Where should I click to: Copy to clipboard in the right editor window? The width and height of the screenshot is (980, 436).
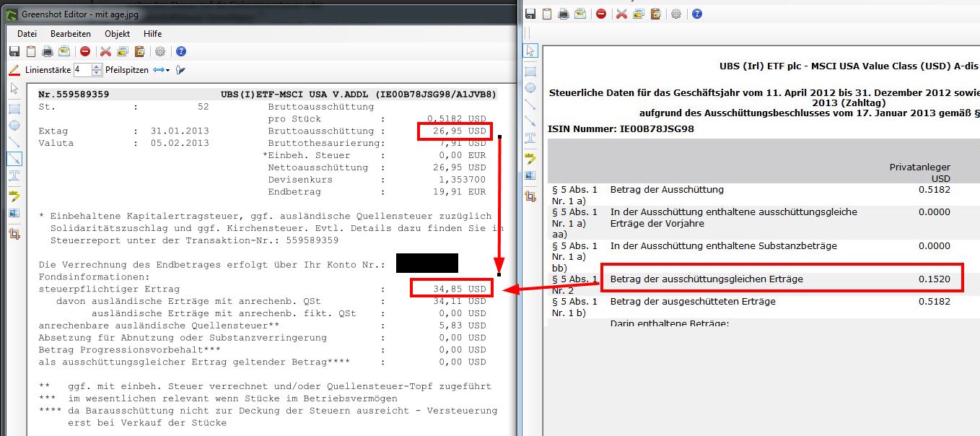[x=547, y=14]
